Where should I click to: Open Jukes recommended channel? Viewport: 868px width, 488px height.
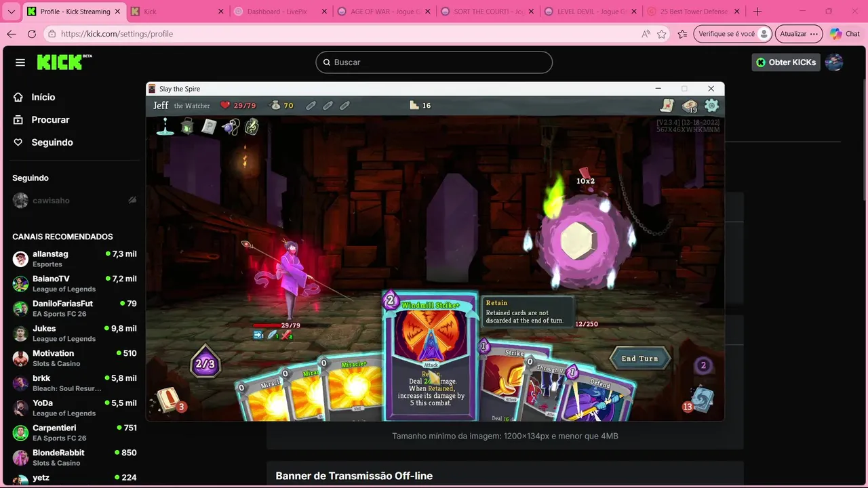74,333
